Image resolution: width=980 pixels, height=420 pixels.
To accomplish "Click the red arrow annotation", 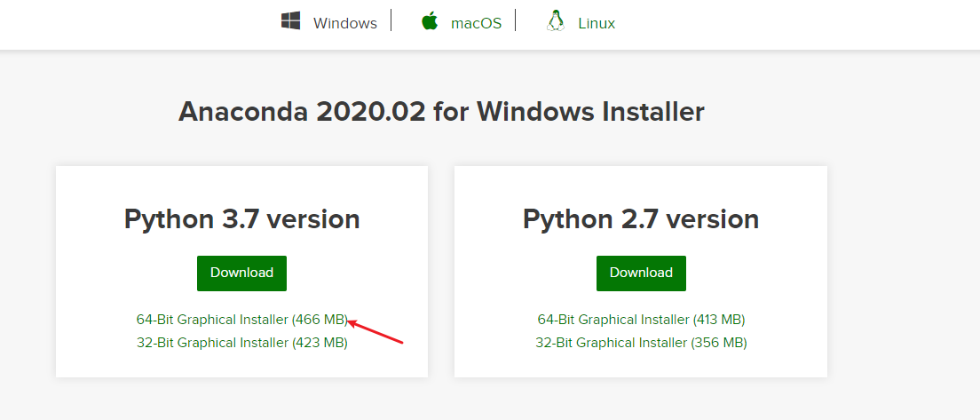I will pos(376,331).
